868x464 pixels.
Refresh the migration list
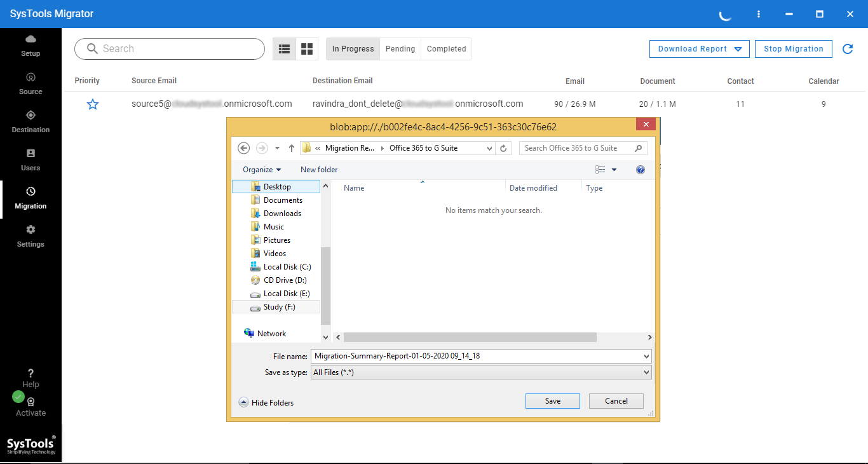pyautogui.click(x=848, y=49)
